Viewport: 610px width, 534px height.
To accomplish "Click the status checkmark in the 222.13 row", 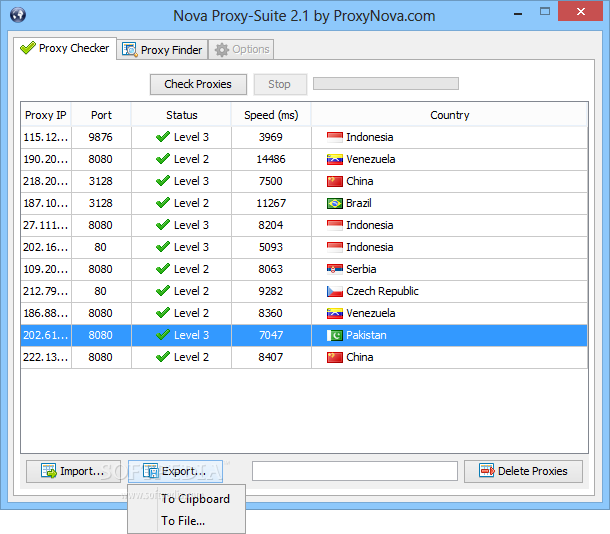I will coord(163,356).
